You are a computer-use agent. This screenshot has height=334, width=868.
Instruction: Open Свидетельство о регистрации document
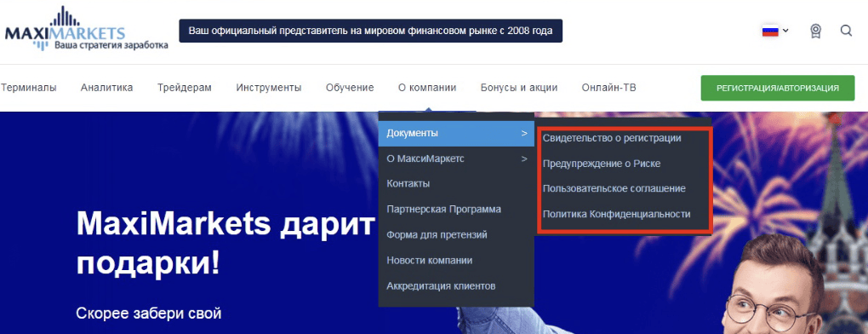[x=612, y=138]
